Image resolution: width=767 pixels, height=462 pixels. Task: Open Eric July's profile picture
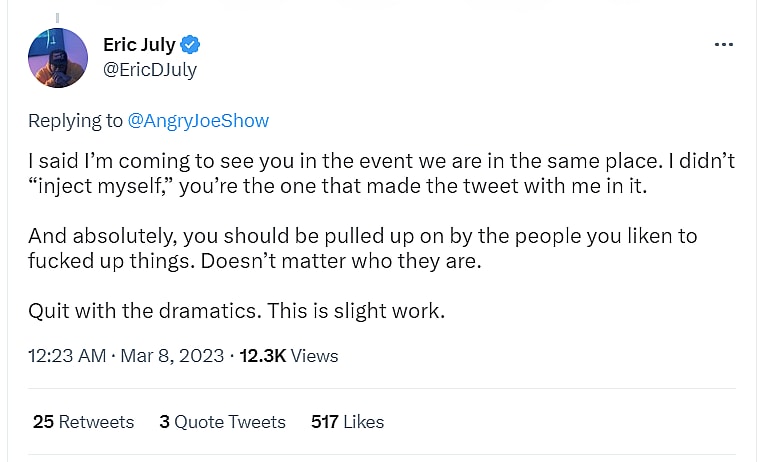tap(58, 57)
